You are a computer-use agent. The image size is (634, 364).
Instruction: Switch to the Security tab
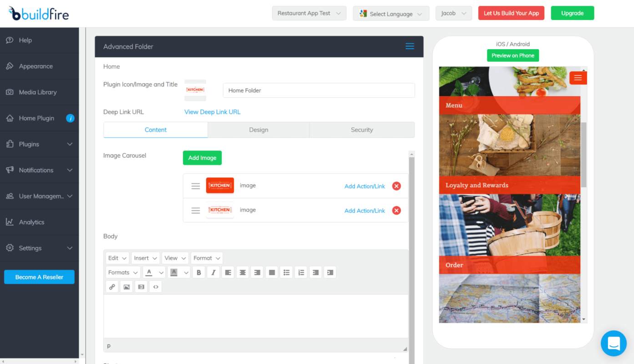[362, 130]
